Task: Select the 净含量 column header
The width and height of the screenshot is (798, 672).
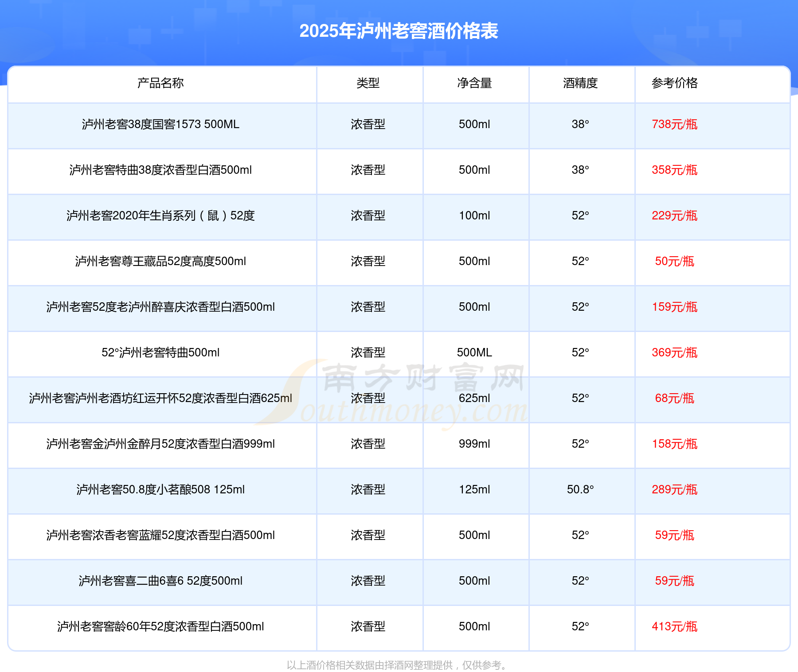Action: pyautogui.click(x=474, y=83)
